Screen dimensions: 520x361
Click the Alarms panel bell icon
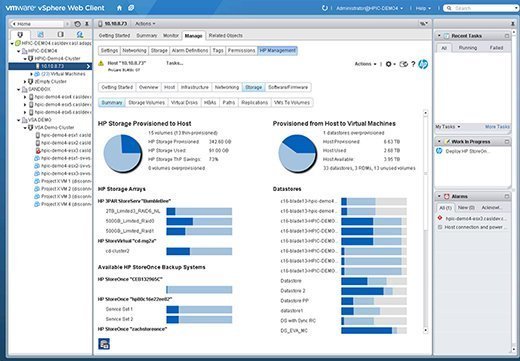pos(447,196)
